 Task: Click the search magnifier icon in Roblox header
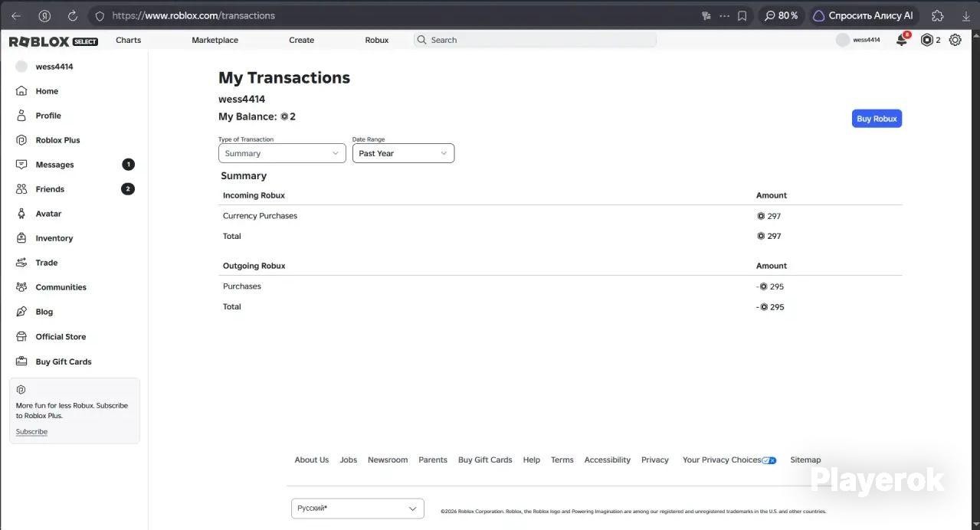tap(421, 40)
